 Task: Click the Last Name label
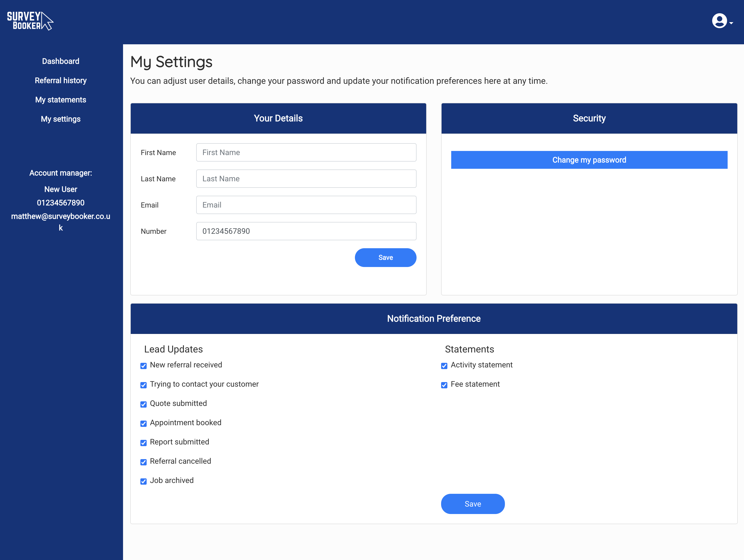coord(158,179)
